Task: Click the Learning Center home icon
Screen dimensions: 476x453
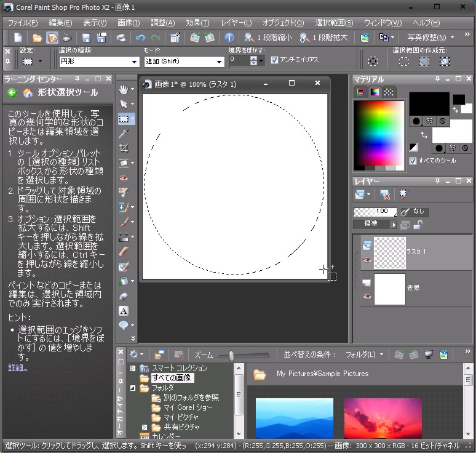Action: coord(28,93)
